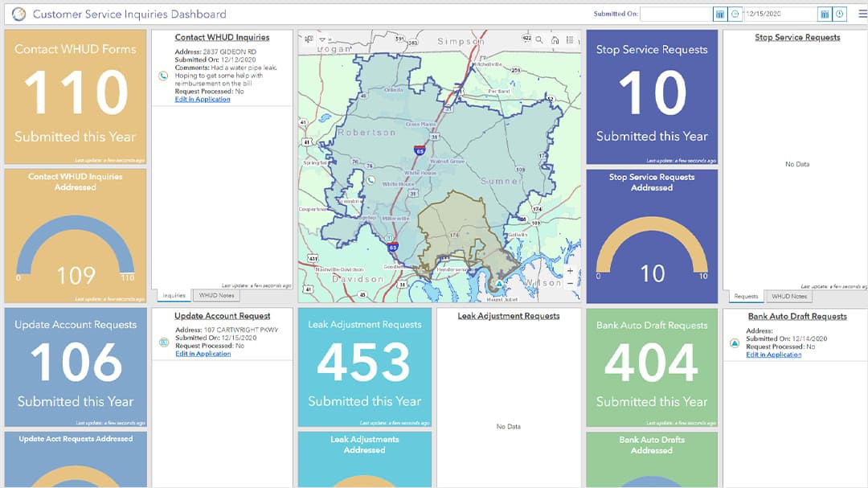Image resolution: width=868 pixels, height=488 pixels.
Task: Switch to the Inquiries tab
Action: [x=174, y=295]
